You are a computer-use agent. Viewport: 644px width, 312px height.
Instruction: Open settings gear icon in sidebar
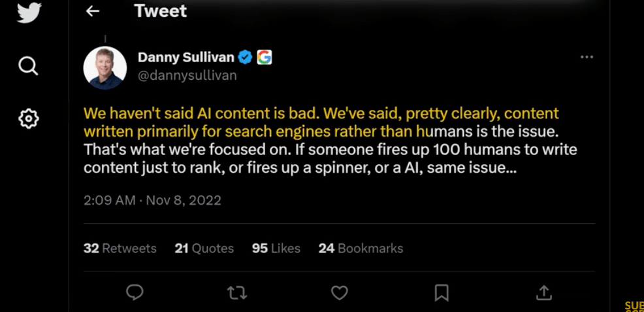click(x=29, y=119)
